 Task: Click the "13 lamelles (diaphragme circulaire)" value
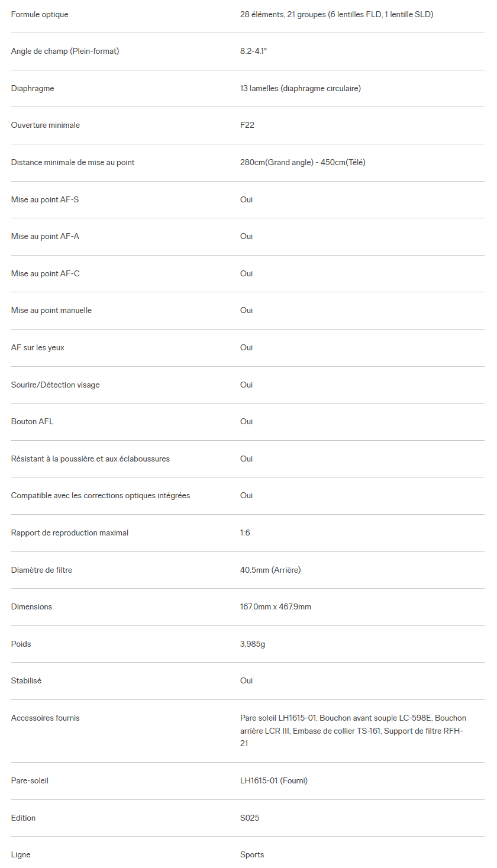(300, 88)
